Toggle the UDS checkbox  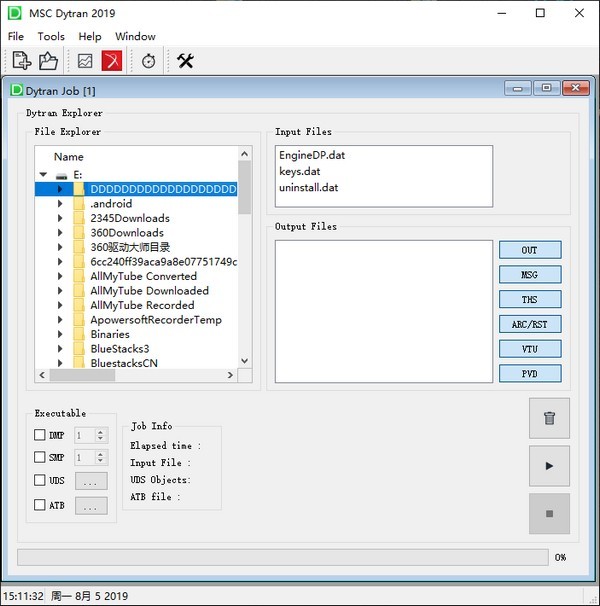pos(39,480)
